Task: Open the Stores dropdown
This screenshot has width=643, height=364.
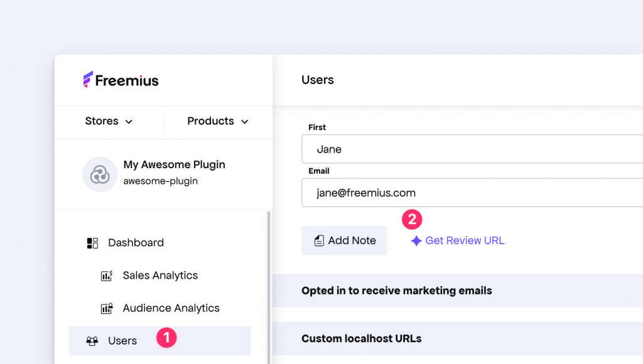Action: coord(109,121)
